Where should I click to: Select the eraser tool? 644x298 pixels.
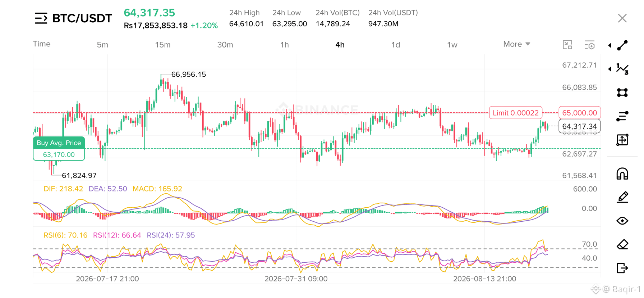click(x=622, y=244)
